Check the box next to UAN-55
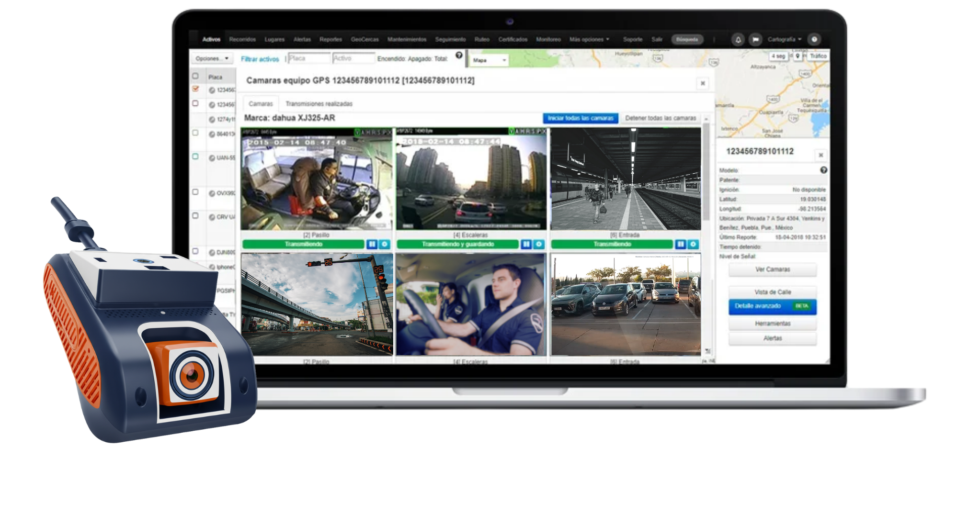This screenshot has width=980, height=515. [x=195, y=156]
